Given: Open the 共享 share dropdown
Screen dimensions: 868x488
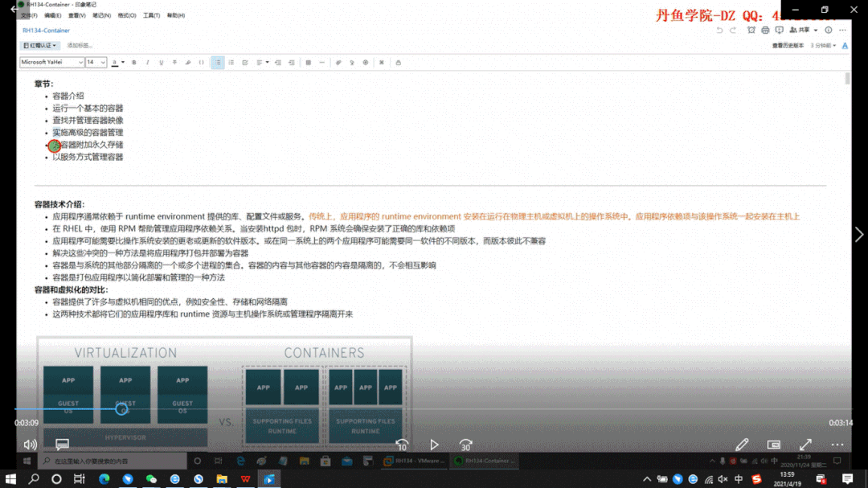Looking at the screenshot, I should pyautogui.click(x=804, y=31).
